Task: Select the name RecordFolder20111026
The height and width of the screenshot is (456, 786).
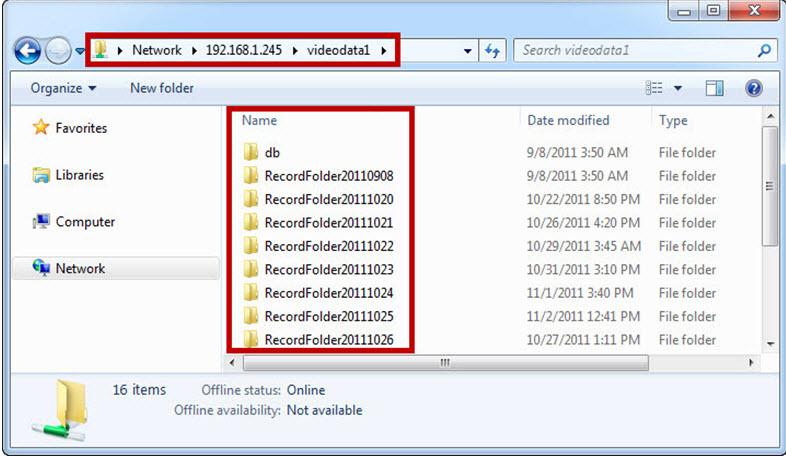Action: click(x=329, y=340)
